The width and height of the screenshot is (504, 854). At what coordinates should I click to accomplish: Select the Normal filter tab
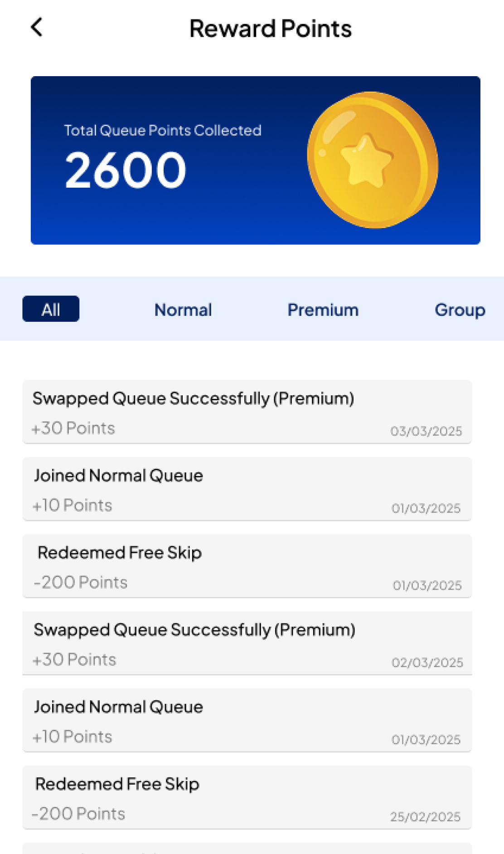(x=183, y=310)
